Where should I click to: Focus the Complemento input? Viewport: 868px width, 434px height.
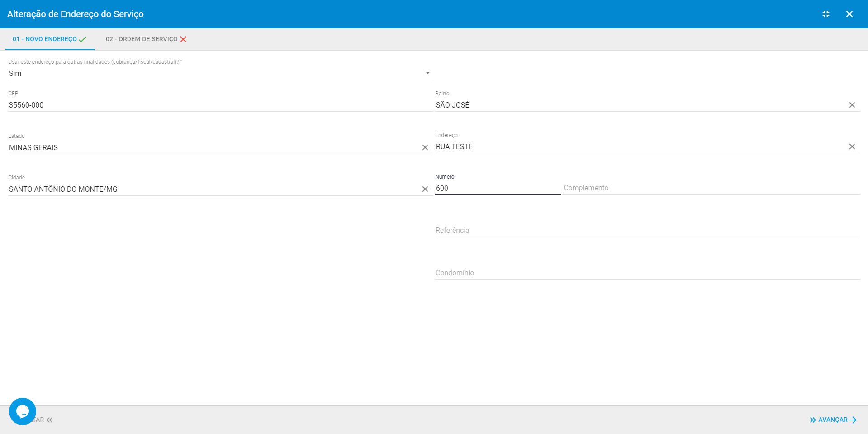711,188
